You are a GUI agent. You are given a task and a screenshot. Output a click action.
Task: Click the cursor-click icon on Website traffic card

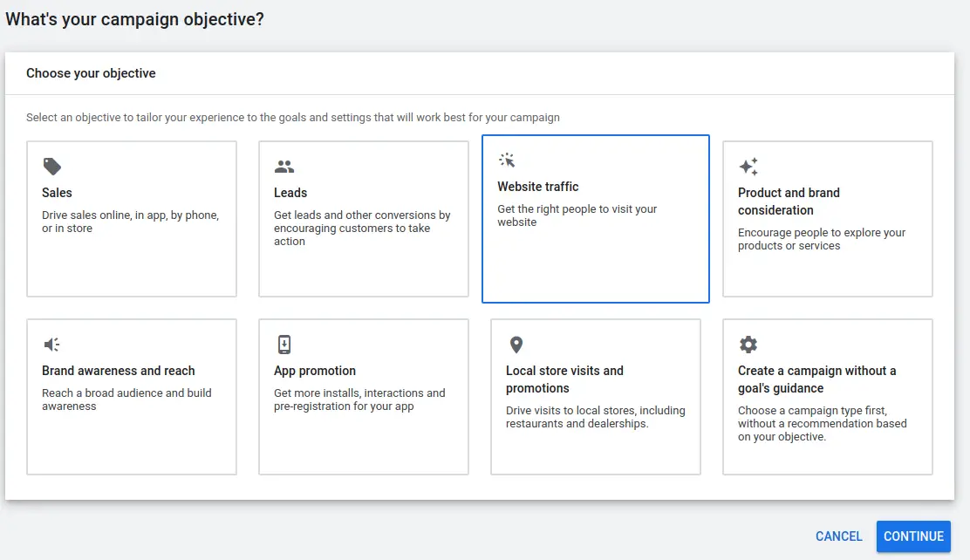point(506,160)
